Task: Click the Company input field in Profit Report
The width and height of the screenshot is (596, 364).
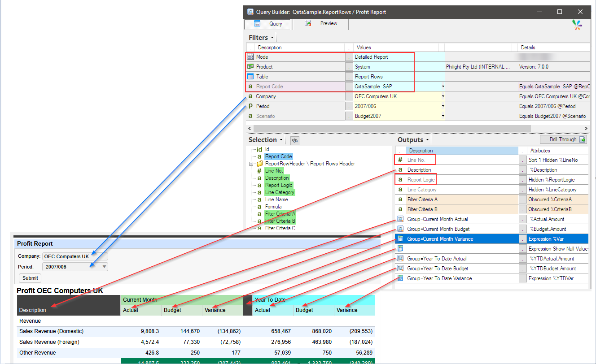Action: point(75,256)
